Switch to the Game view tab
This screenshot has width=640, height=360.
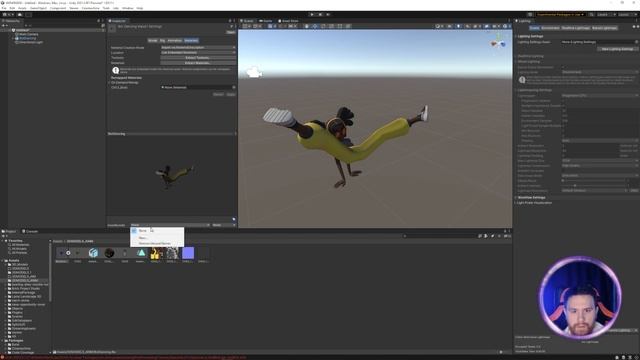tap(266, 21)
